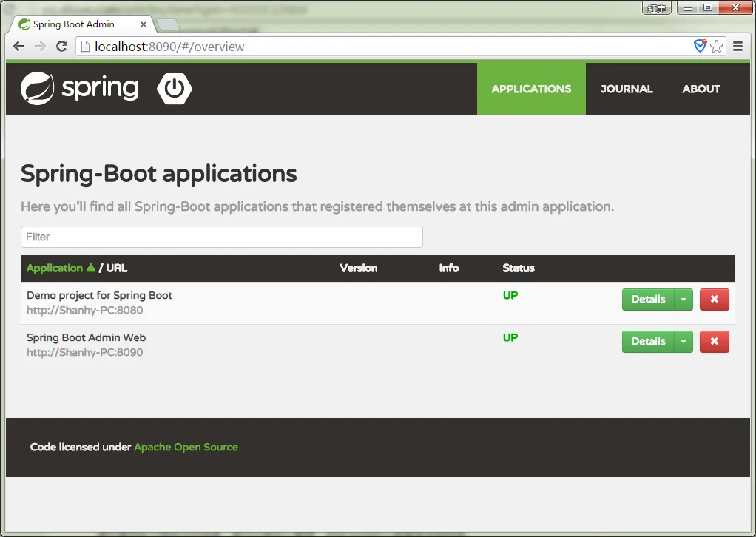The width and height of the screenshot is (756, 537).
Task: Open Details for Spring Boot Admin Web
Action: click(x=648, y=341)
